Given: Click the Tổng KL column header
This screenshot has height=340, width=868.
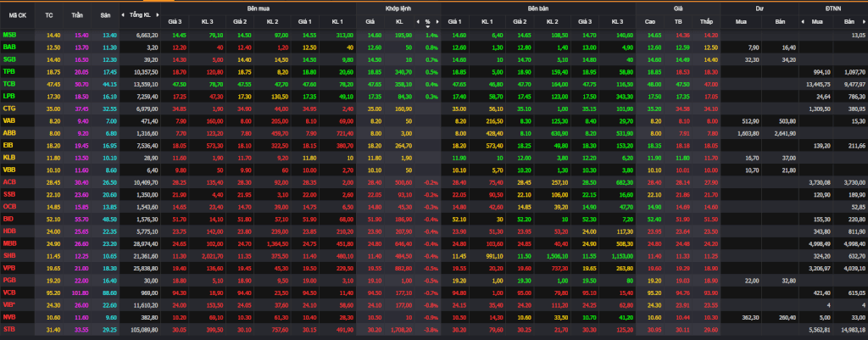Looking at the screenshot, I should [140, 15].
